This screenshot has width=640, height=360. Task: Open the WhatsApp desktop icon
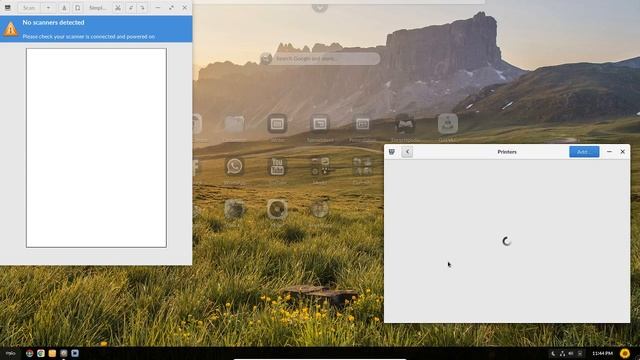click(234, 167)
